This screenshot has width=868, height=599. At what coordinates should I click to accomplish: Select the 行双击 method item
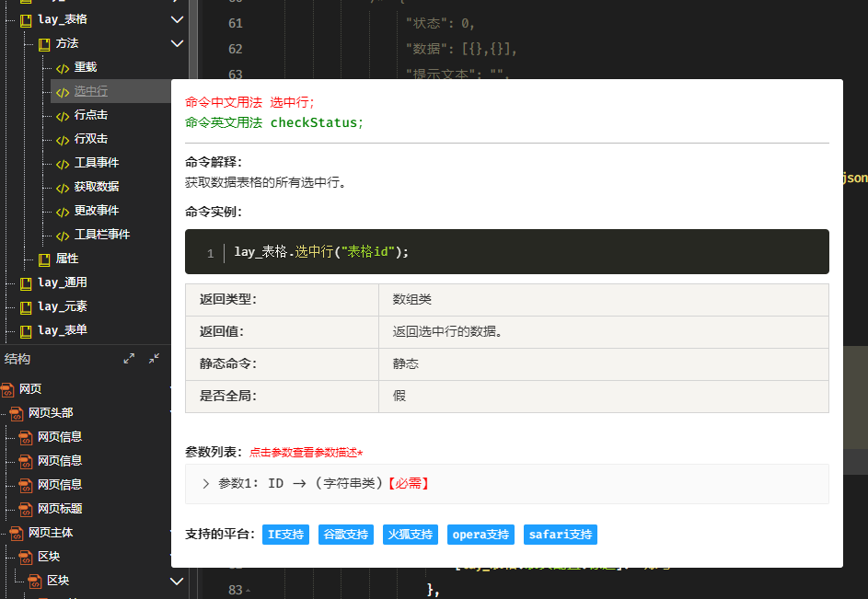(91, 138)
